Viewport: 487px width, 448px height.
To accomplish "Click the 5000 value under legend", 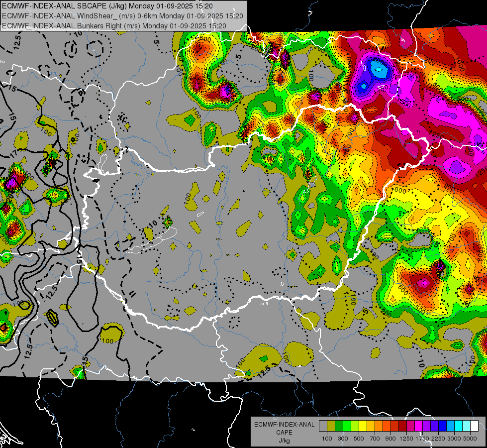I will pos(470,439).
